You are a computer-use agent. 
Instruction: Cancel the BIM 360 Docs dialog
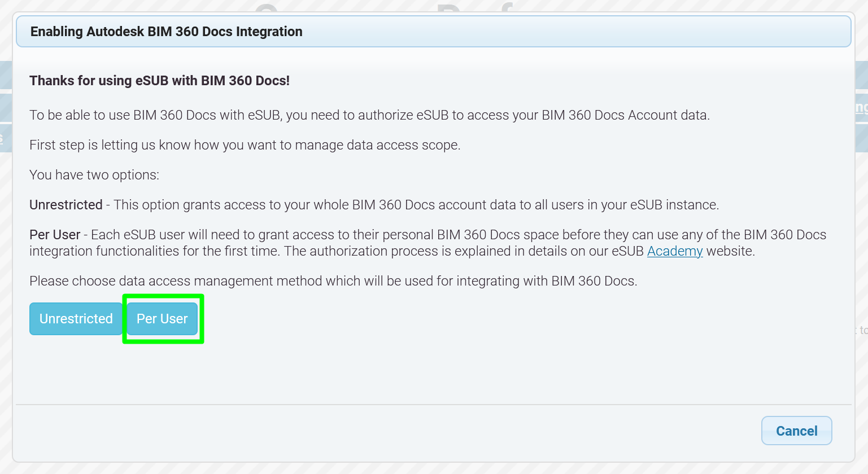pyautogui.click(x=796, y=431)
